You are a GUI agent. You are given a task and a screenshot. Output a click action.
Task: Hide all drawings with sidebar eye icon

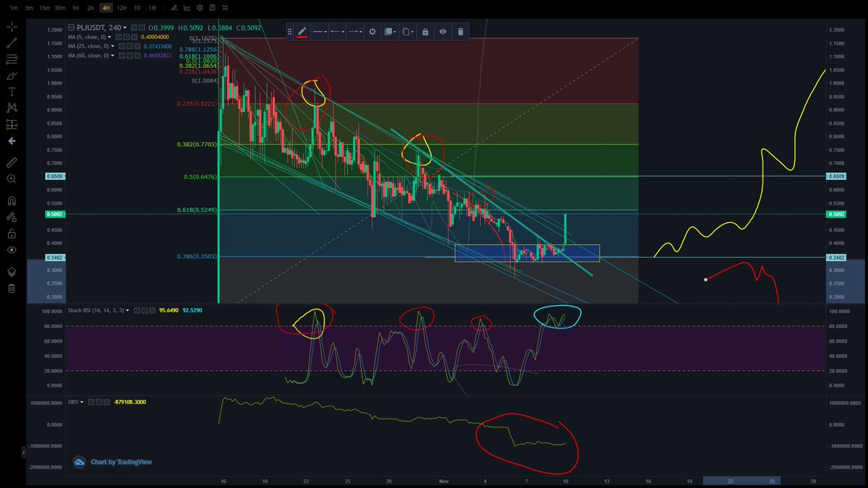click(x=12, y=249)
